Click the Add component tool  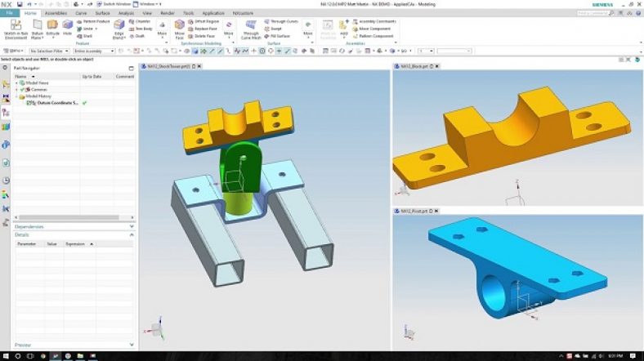point(344,28)
